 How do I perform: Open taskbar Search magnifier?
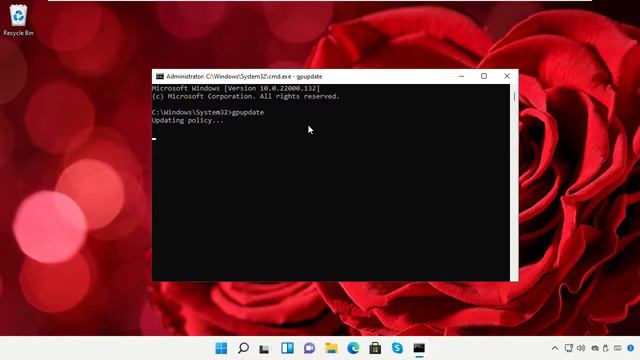(243, 348)
